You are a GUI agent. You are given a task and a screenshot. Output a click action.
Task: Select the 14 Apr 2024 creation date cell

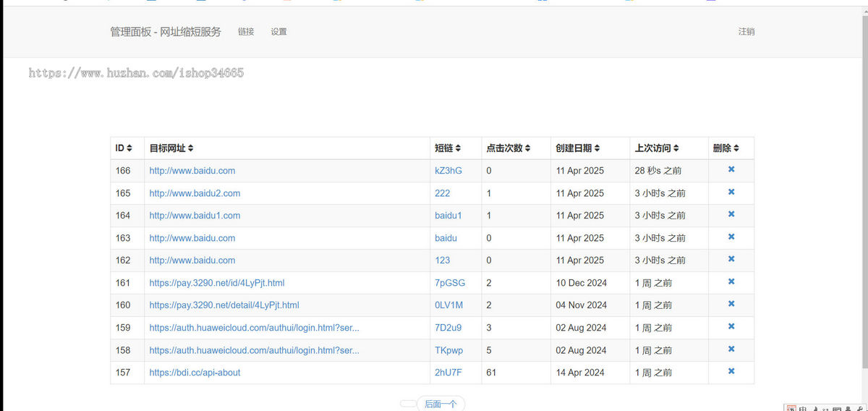coord(590,373)
